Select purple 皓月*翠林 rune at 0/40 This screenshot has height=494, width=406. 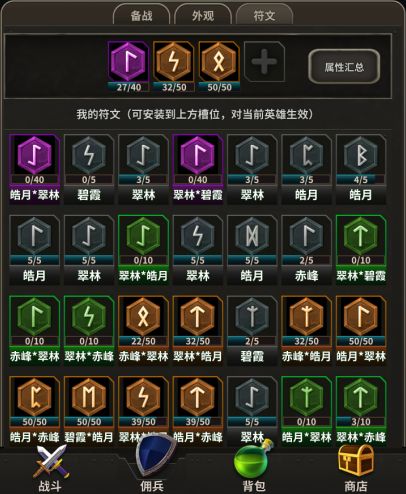[35, 169]
